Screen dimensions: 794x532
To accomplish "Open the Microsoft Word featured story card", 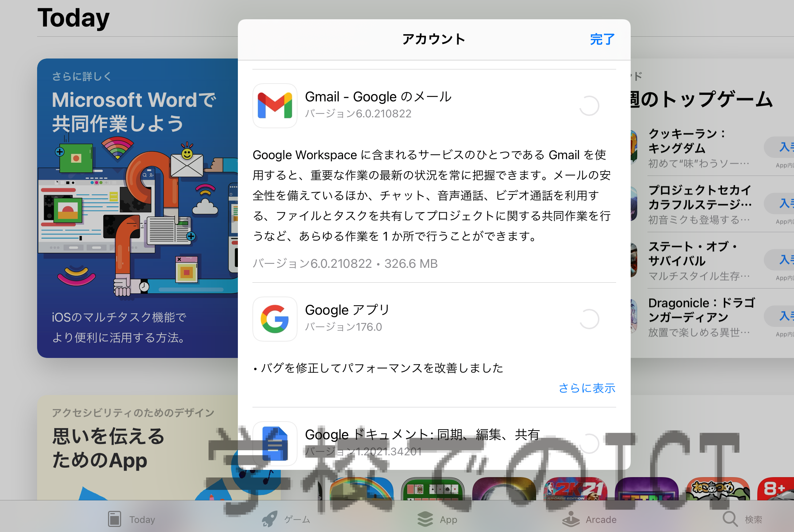I will click(137, 208).
